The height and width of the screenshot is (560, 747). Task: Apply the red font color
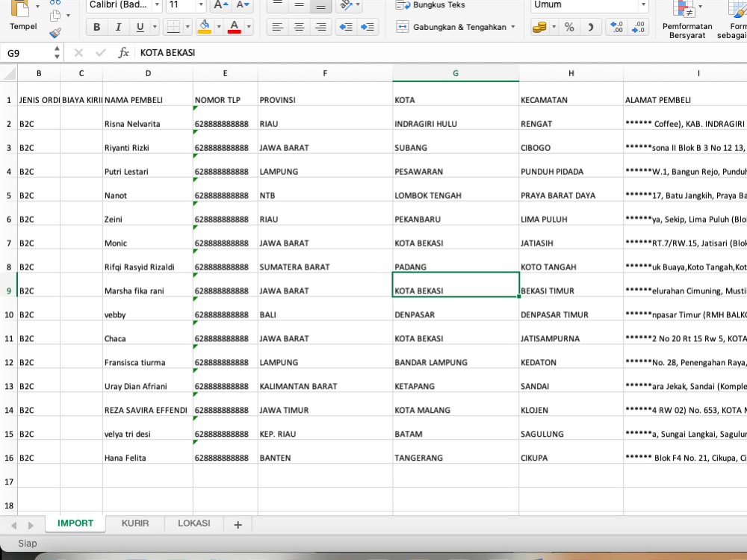pos(234,27)
